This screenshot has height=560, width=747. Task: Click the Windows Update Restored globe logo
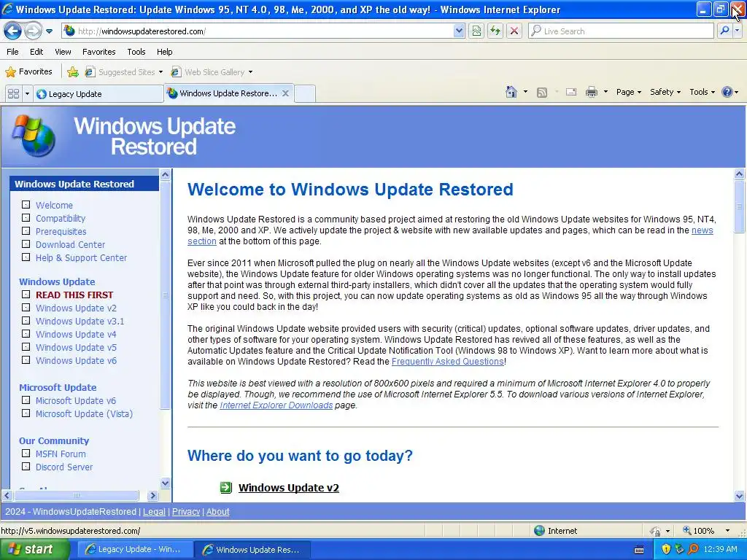pyautogui.click(x=34, y=136)
